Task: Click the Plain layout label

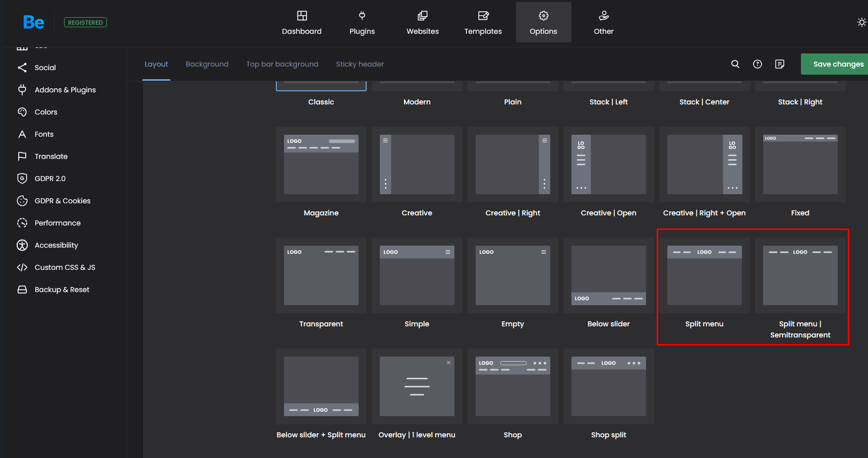Action: coord(513,102)
